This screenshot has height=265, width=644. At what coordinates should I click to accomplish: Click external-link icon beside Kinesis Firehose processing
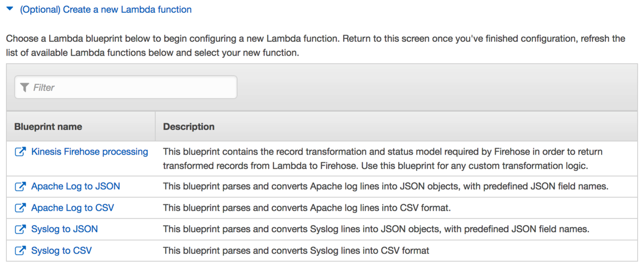[20, 152]
